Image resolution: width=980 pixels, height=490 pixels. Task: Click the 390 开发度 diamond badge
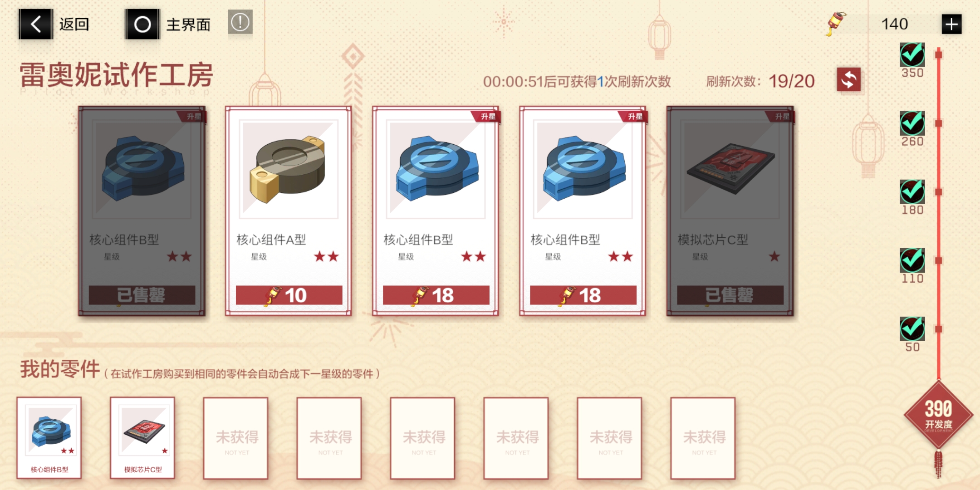938,415
